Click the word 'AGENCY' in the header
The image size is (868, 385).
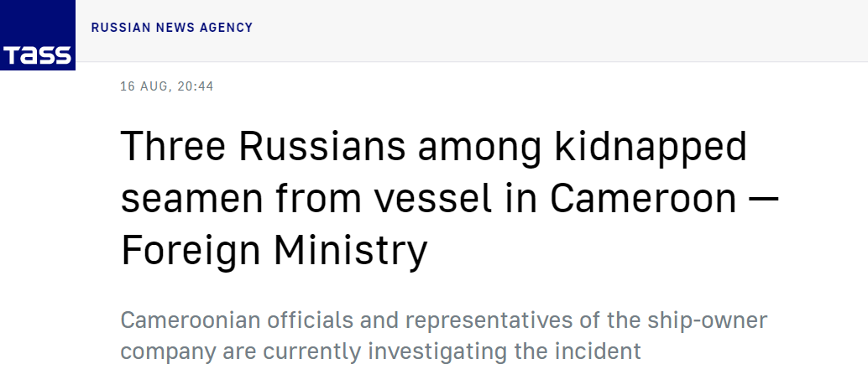tap(226, 28)
